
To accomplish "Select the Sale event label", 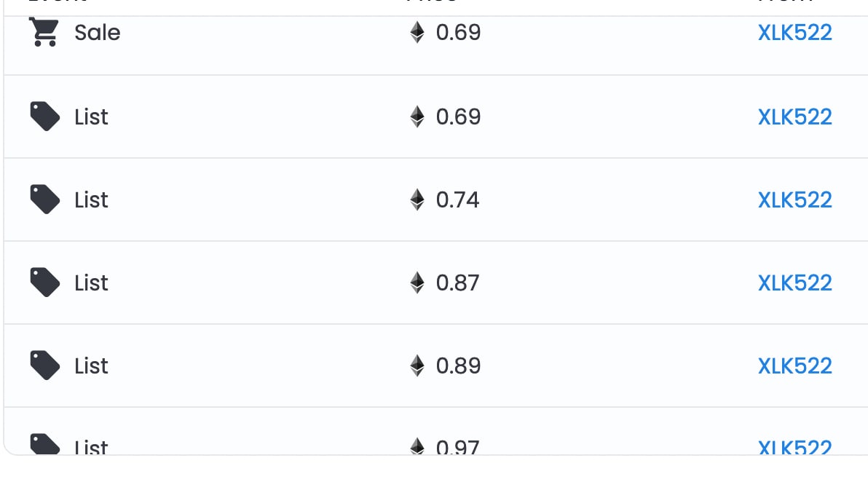I will point(98,33).
